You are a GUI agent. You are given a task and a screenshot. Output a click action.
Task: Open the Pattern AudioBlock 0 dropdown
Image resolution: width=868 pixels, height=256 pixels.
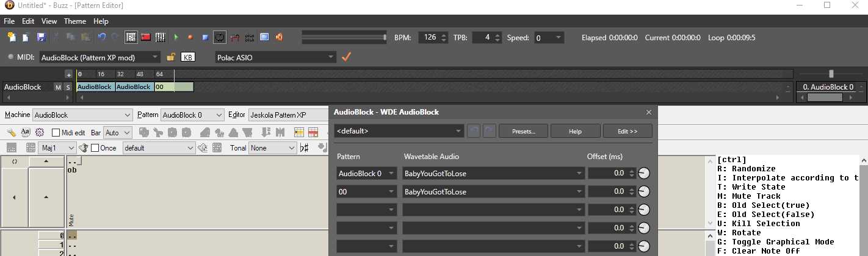pyautogui.click(x=192, y=115)
